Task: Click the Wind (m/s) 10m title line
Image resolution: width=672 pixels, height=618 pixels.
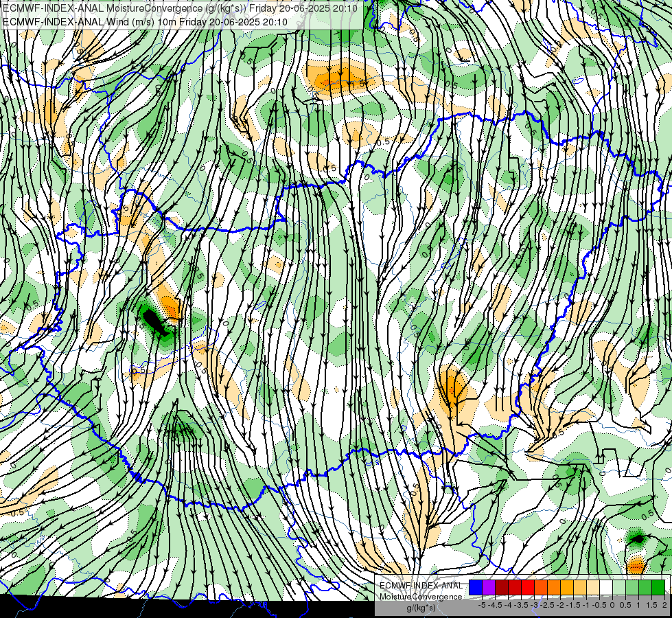Action: [145, 22]
